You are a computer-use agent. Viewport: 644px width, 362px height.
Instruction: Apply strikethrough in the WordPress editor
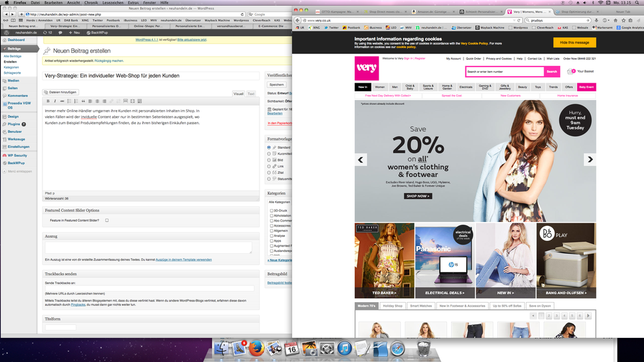point(62,101)
